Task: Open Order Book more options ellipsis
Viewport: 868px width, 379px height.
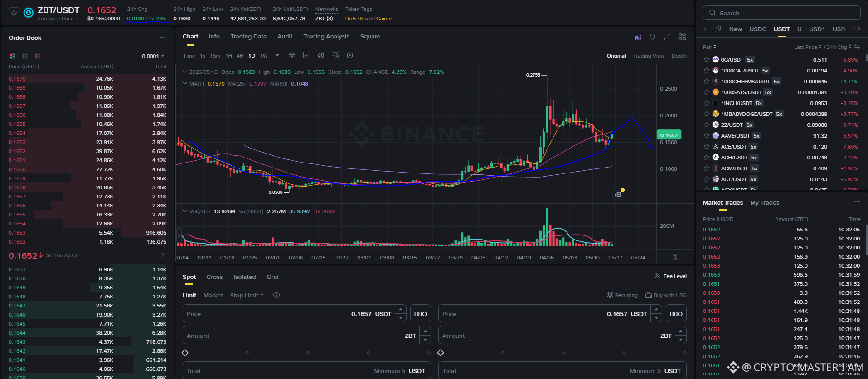Action: (x=163, y=38)
